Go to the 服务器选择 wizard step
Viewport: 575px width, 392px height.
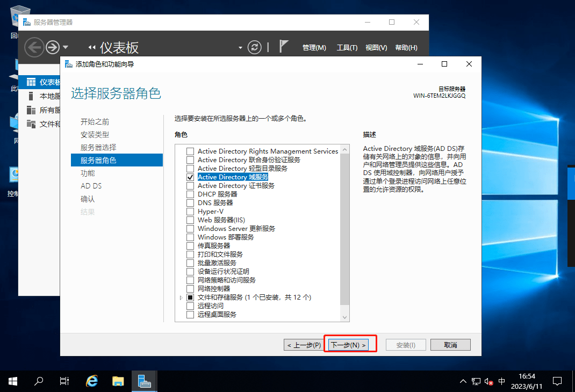pyautogui.click(x=98, y=148)
